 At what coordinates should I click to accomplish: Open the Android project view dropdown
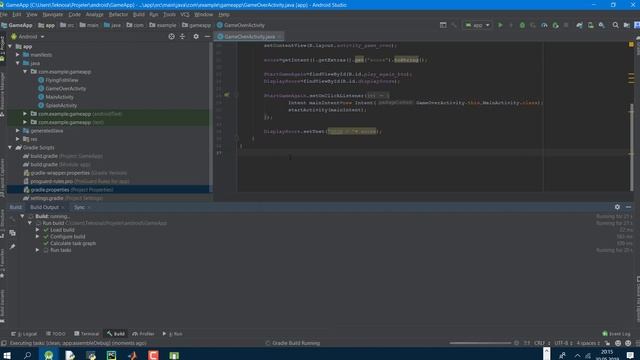(x=28, y=37)
